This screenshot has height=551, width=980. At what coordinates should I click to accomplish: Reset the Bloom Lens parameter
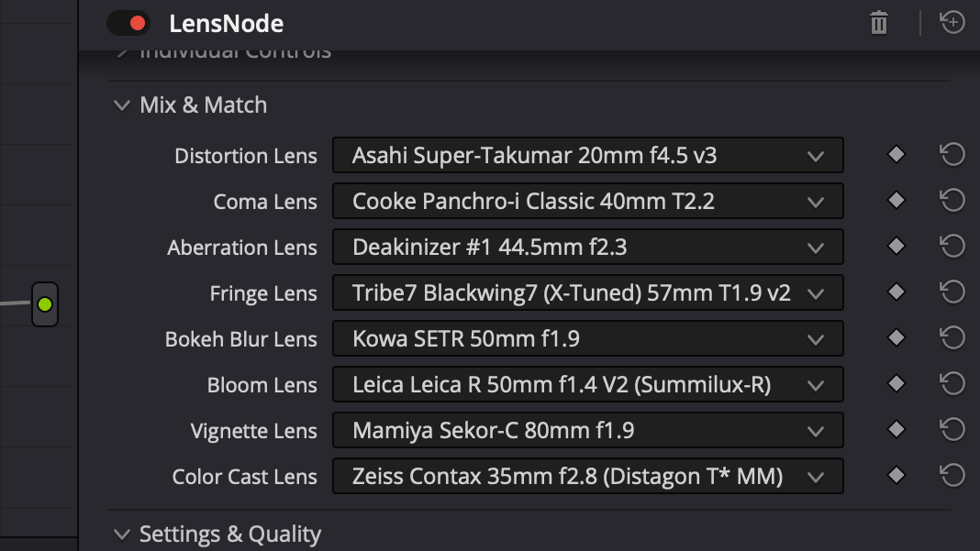click(952, 384)
